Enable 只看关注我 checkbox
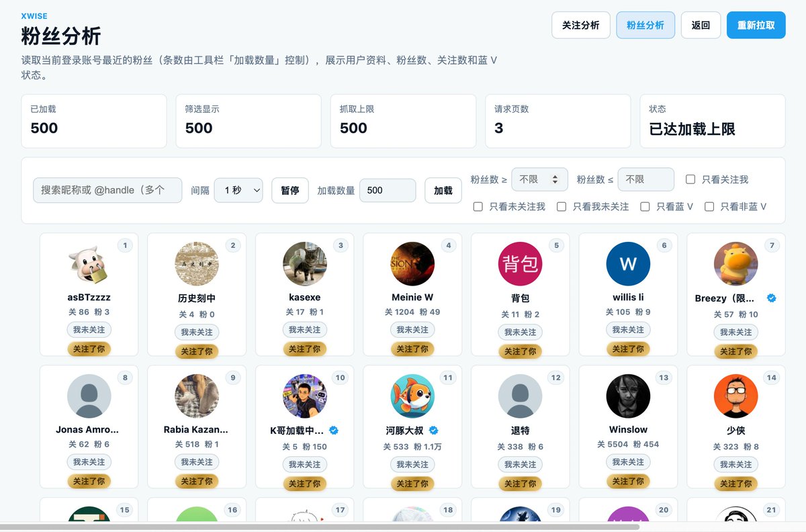The image size is (806, 532). coord(690,179)
